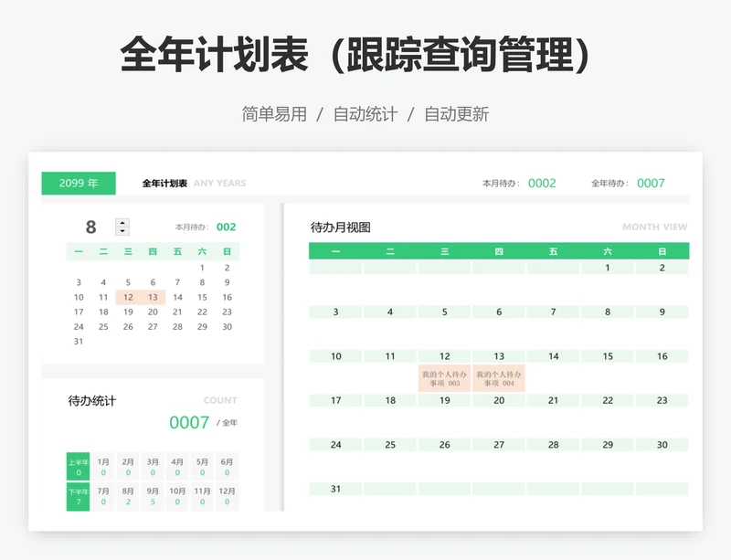
Task: Open 我的个人待办事项 004 entry
Action: 499,378
